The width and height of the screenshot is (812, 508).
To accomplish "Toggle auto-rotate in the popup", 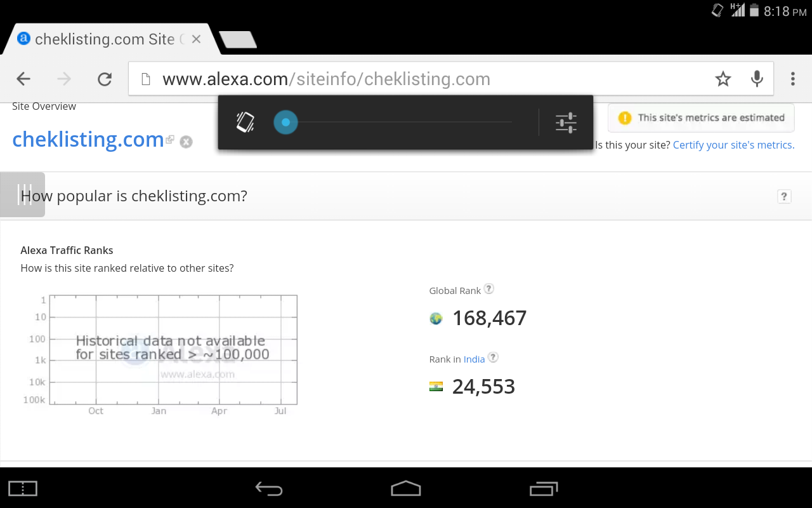I will [246, 122].
